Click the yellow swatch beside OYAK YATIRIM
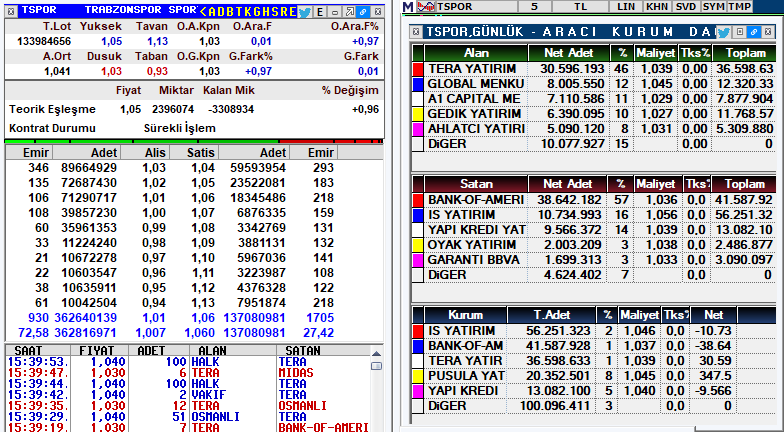Viewport: 784px width, 432px height. tap(418, 245)
